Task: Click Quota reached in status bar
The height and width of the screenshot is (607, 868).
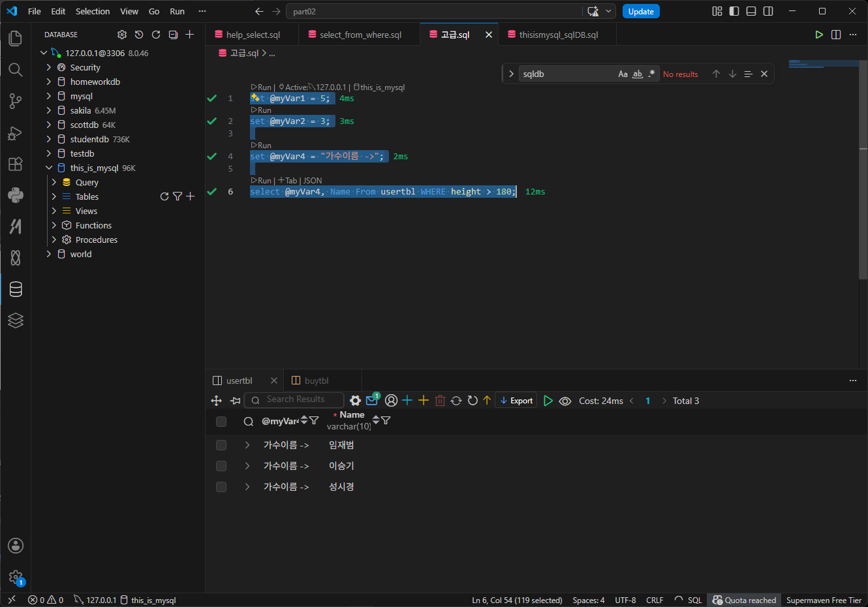Action: pyautogui.click(x=744, y=600)
